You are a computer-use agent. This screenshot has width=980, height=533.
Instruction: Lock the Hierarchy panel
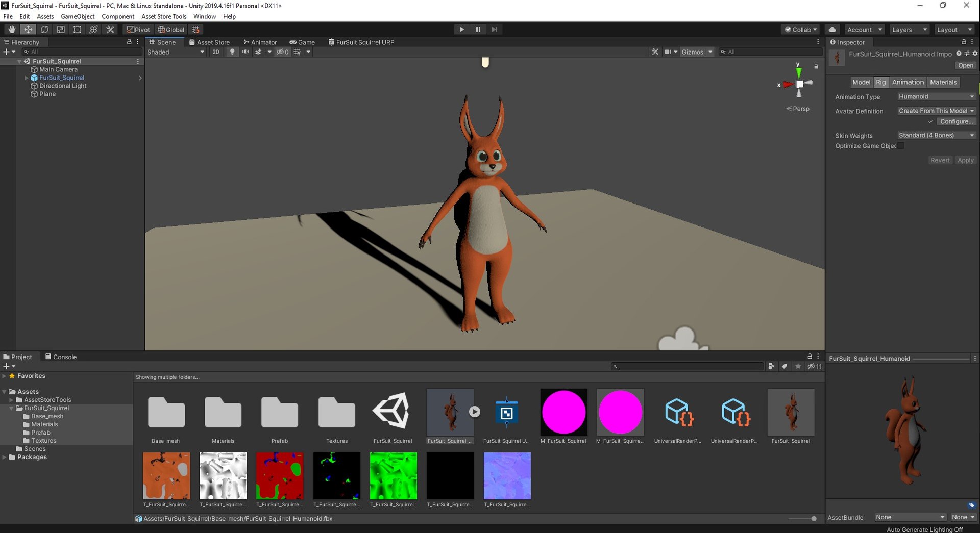click(129, 42)
